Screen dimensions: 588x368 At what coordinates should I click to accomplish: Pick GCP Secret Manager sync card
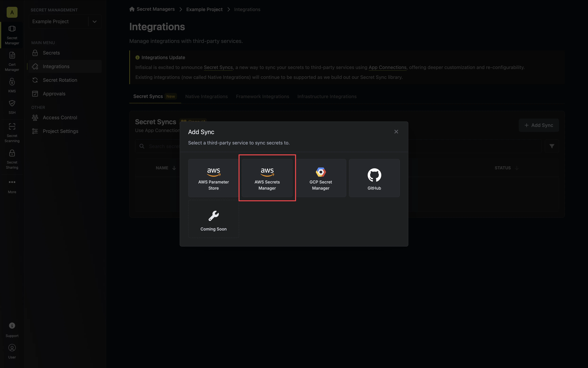(321, 178)
